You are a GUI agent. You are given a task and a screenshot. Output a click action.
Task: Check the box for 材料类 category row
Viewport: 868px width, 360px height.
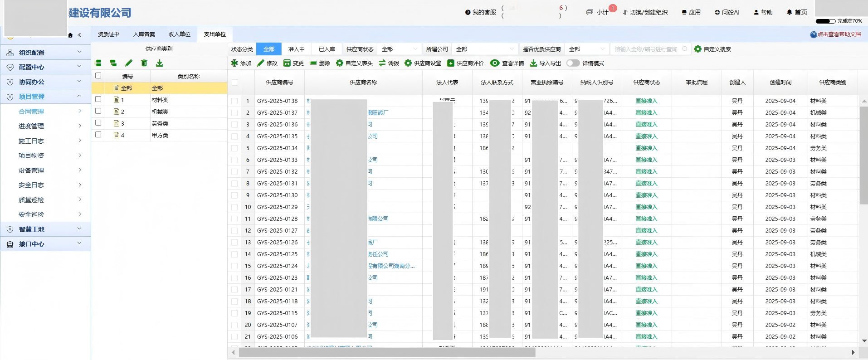click(x=98, y=99)
